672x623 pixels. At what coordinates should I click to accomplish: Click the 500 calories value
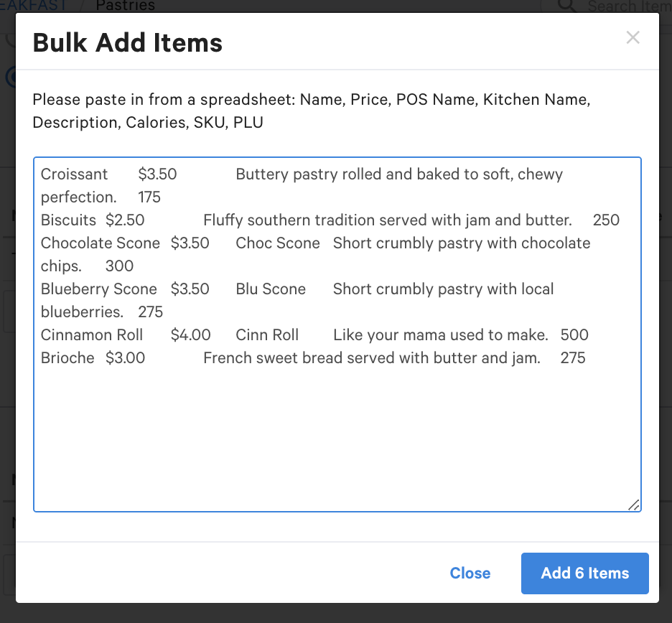[574, 335]
